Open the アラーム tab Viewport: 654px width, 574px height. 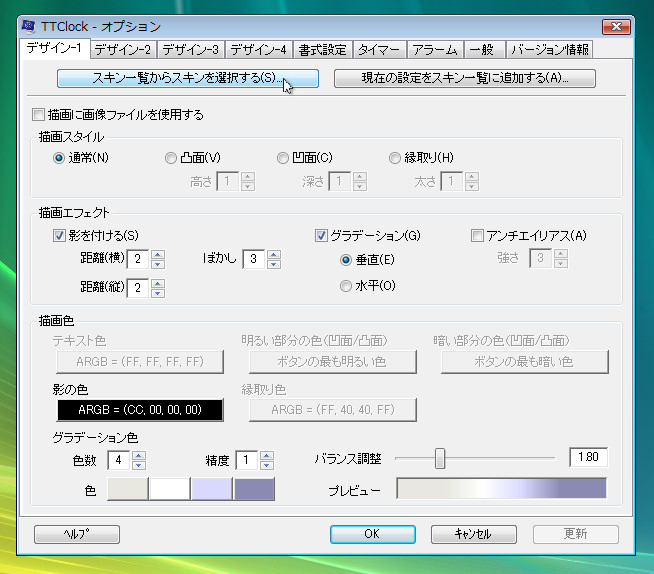coord(435,50)
